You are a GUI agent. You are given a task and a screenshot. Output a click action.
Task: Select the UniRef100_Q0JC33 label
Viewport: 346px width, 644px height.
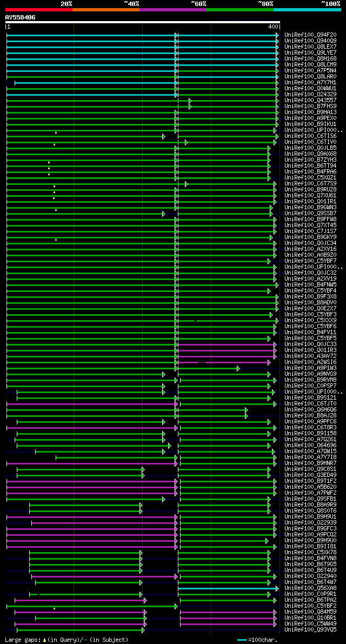pos(310,344)
